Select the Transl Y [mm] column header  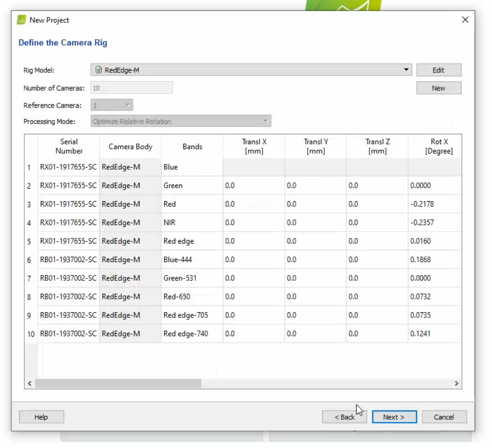click(x=316, y=146)
